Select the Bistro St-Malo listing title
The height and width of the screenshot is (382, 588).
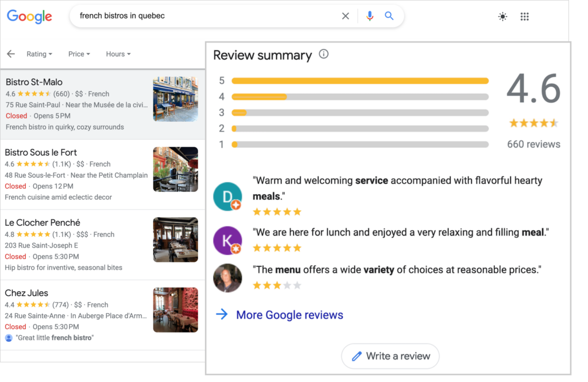click(x=34, y=82)
